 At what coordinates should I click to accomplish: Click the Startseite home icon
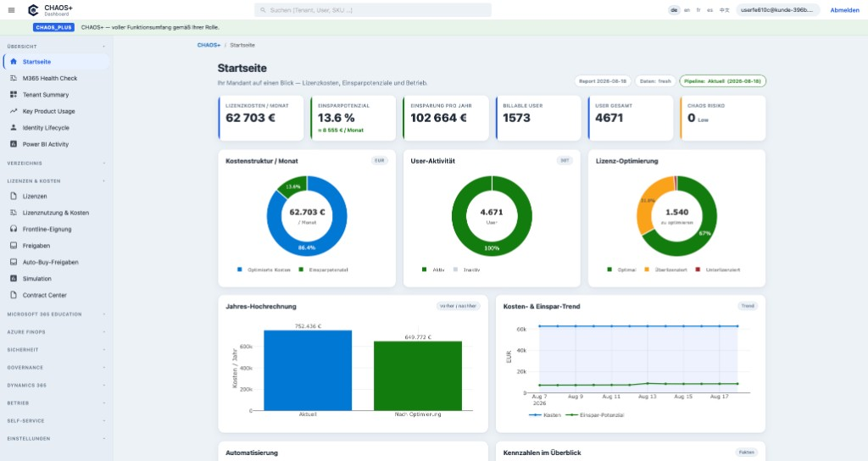point(14,61)
